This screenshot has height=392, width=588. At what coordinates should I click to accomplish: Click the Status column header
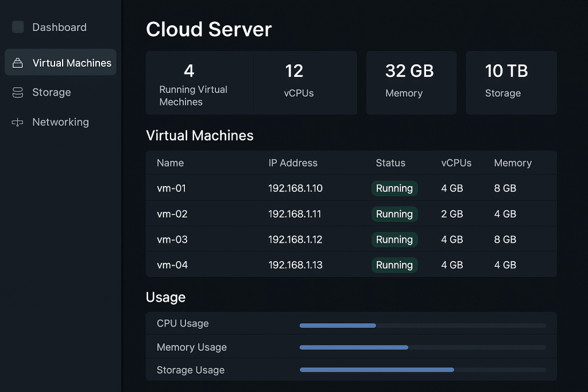point(390,163)
